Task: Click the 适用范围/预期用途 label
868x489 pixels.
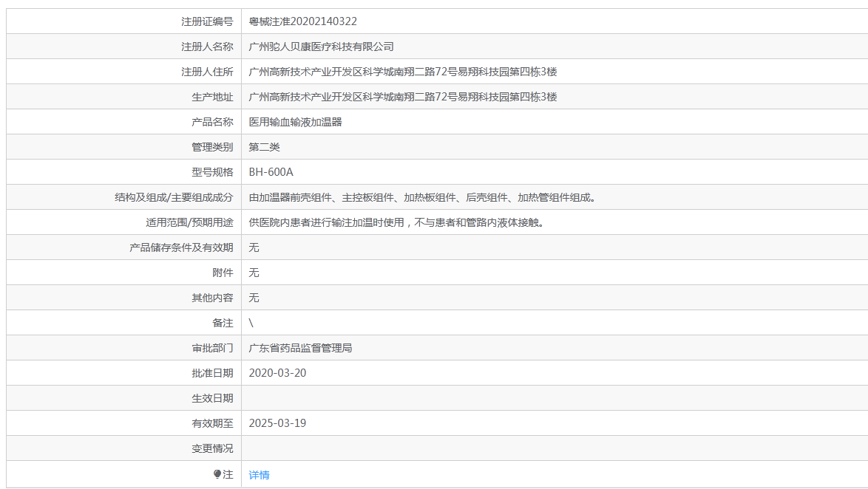Action: pos(189,222)
